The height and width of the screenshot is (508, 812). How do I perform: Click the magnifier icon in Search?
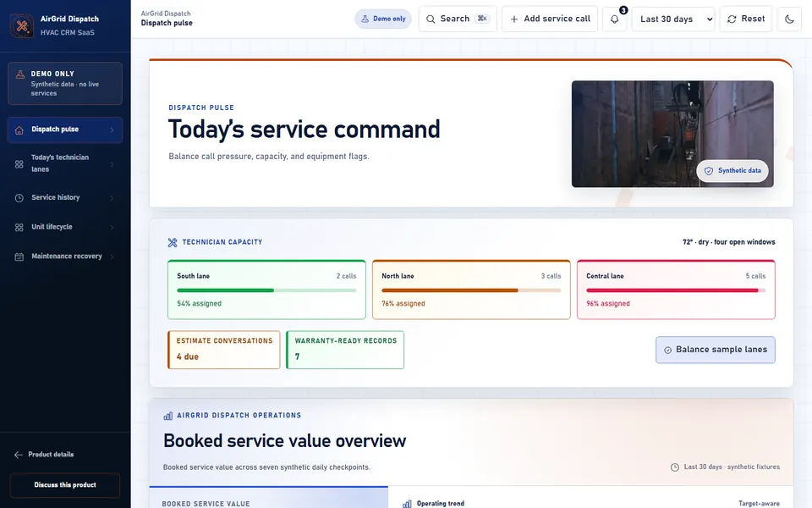431,19
